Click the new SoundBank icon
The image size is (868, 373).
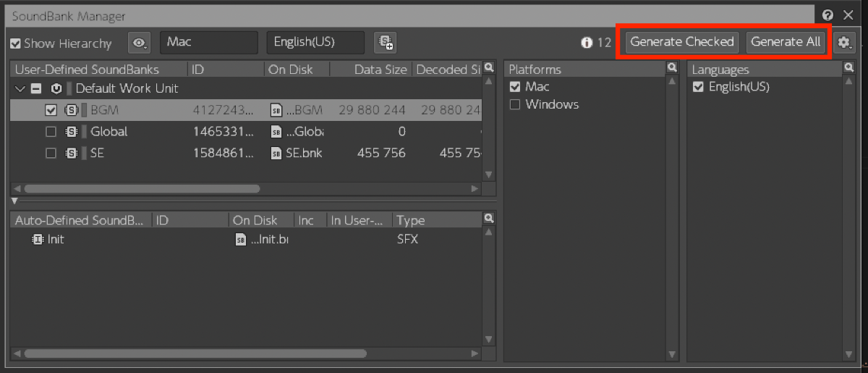pos(385,43)
